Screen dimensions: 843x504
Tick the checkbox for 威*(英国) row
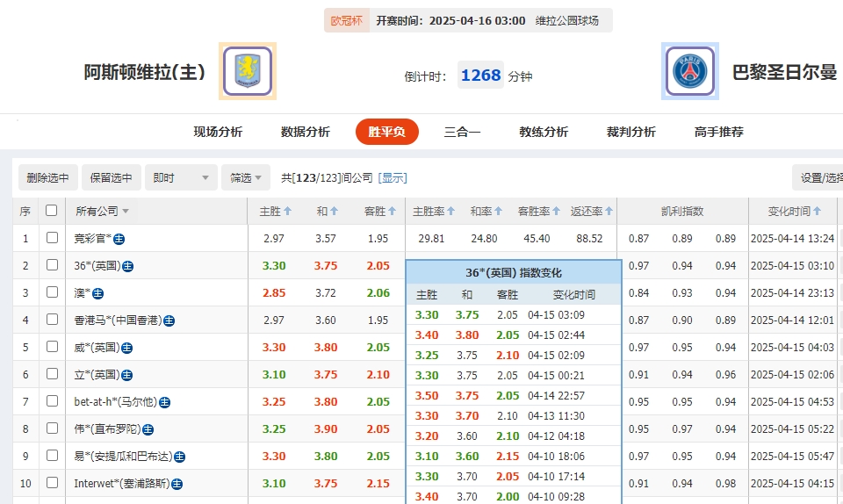pyautogui.click(x=52, y=347)
